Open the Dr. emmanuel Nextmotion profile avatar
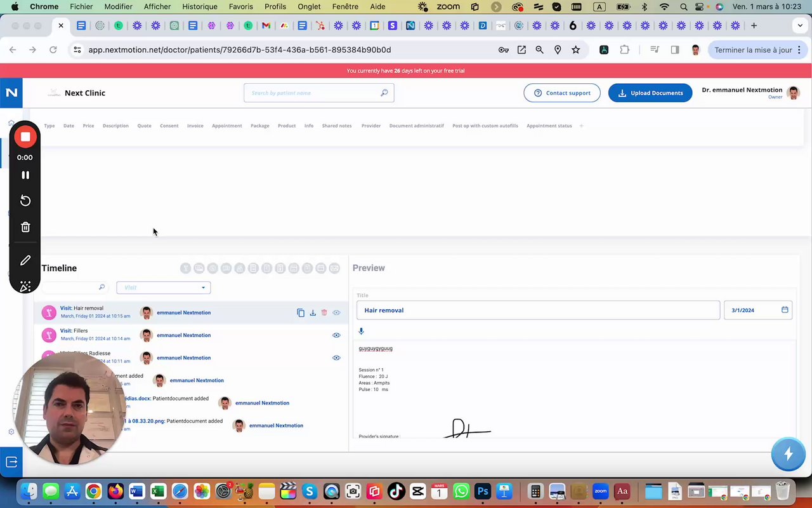Screen dimensions: 812x508 (793, 93)
